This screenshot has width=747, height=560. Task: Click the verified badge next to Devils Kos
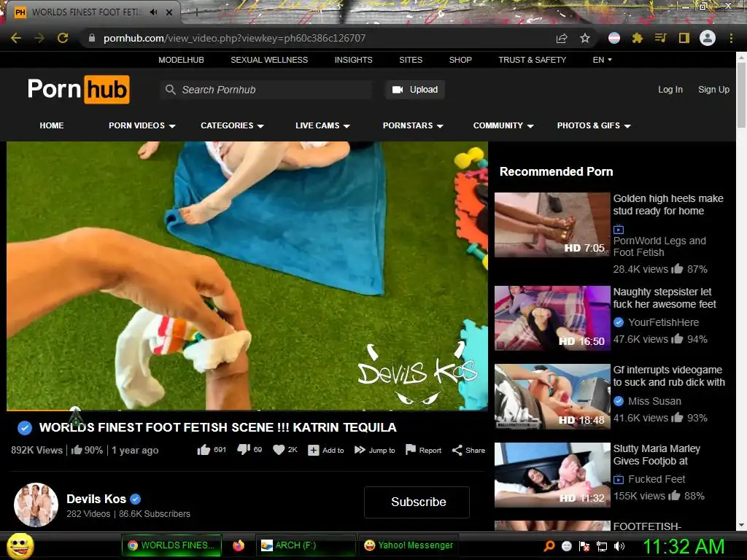click(x=135, y=499)
